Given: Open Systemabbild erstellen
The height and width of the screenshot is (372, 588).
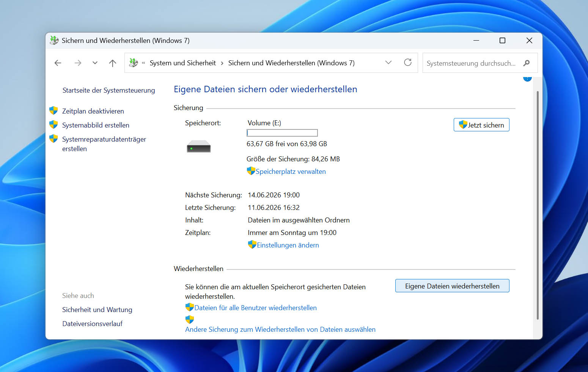Looking at the screenshot, I should pos(96,125).
